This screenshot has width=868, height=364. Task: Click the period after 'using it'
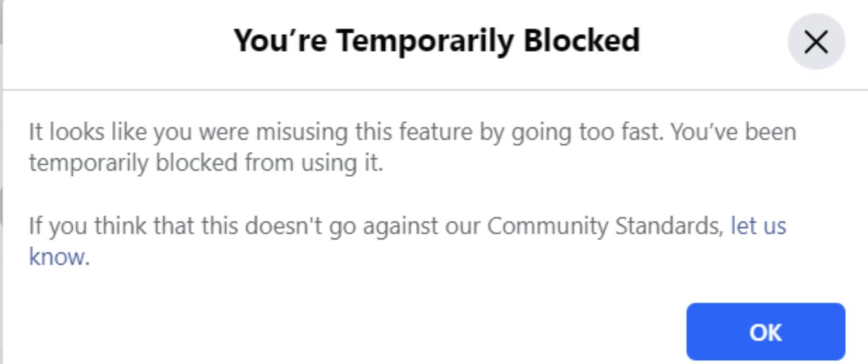coord(381,170)
